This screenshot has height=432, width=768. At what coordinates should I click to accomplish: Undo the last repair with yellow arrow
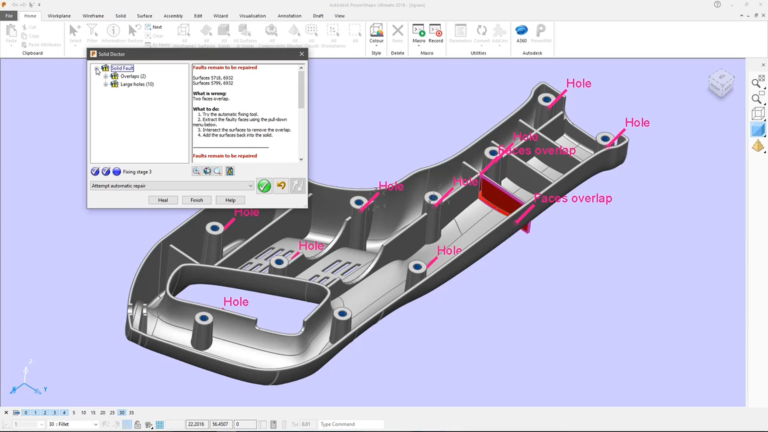coord(281,186)
